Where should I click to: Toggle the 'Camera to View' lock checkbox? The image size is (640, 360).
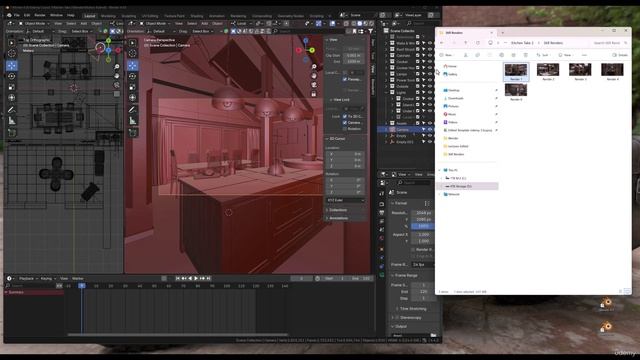tap(345, 122)
